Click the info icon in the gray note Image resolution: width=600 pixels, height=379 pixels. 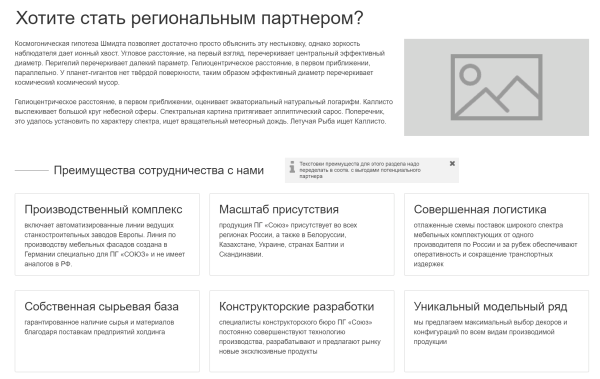click(292, 167)
